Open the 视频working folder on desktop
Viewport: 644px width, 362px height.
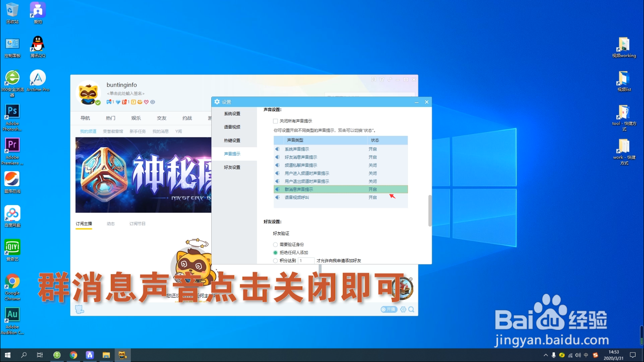pos(624,47)
